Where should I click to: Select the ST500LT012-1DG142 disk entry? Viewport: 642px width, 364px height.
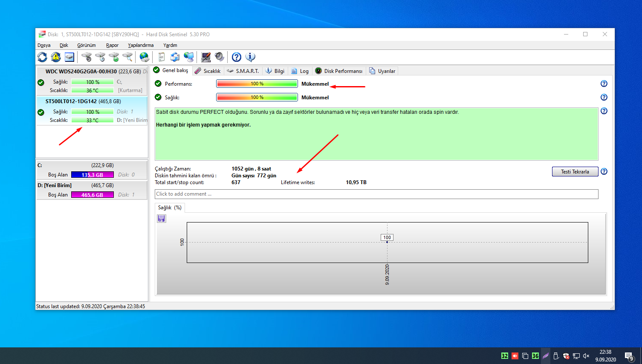point(92,110)
